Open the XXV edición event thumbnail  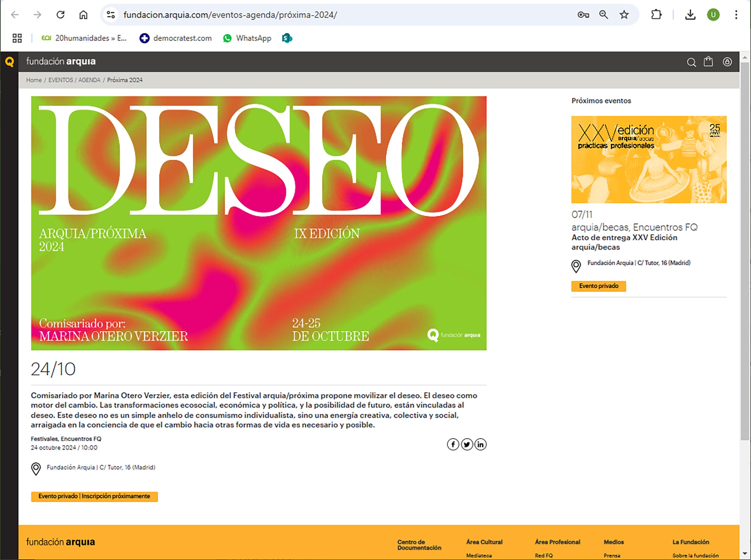[x=649, y=159]
